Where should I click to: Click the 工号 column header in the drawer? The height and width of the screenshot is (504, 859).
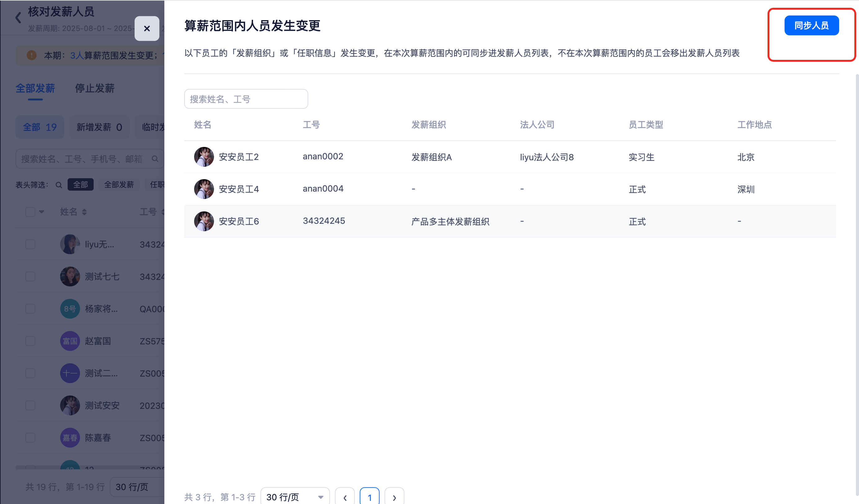pos(311,125)
